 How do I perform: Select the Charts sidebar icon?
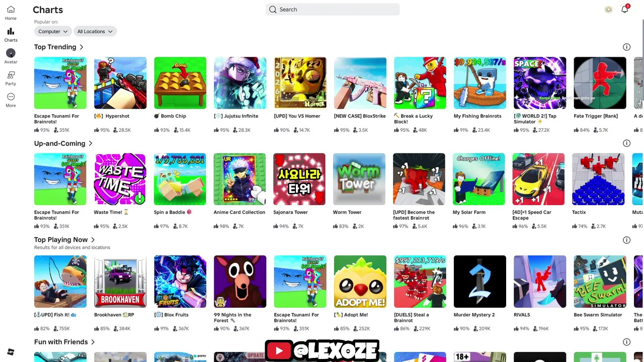click(x=11, y=31)
